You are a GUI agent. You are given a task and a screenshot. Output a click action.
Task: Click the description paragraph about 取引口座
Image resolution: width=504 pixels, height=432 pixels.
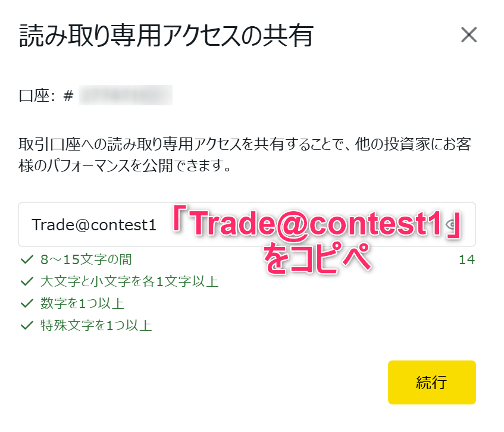(245, 155)
